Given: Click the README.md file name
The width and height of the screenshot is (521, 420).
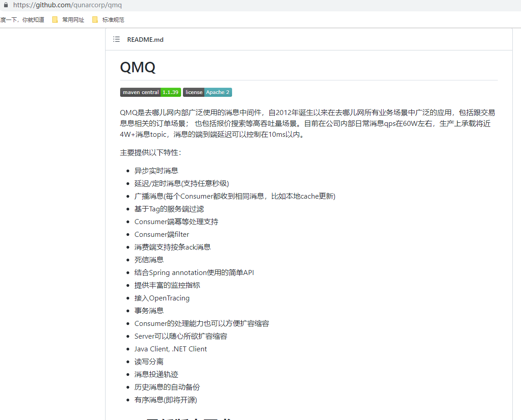Looking at the screenshot, I should coord(145,40).
